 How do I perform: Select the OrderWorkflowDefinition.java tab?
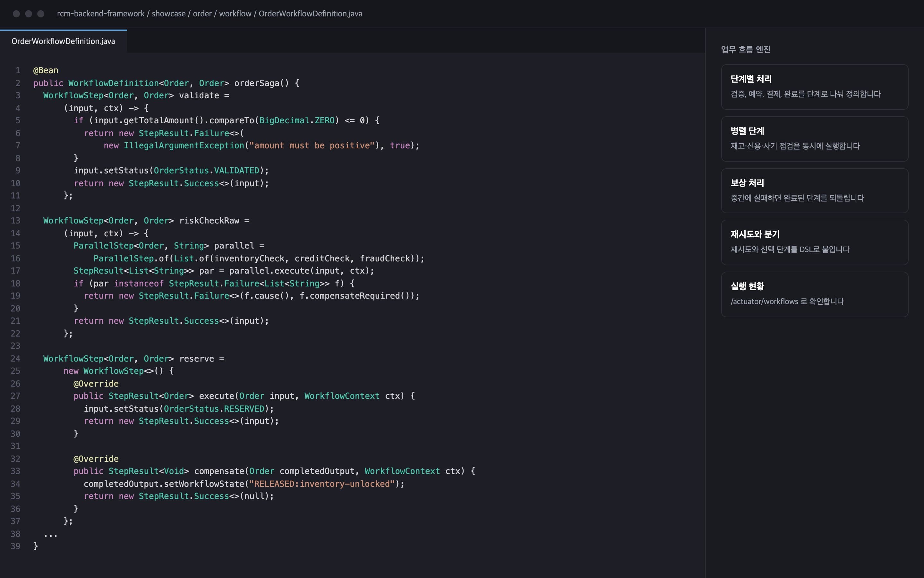(64, 41)
